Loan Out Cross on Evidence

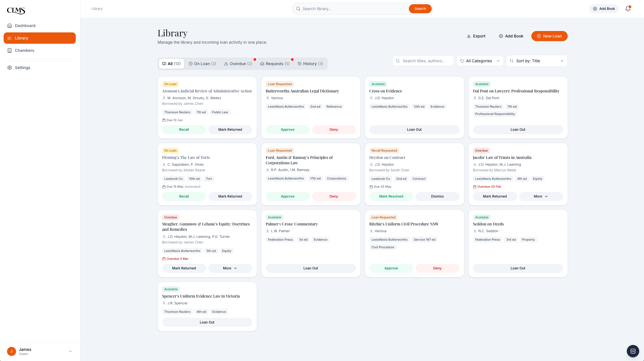(414, 130)
